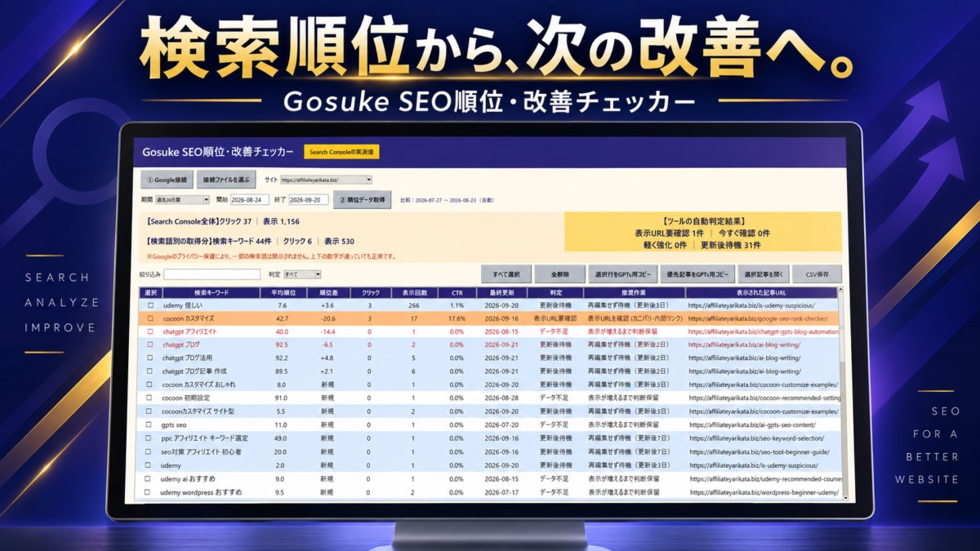Click the URL ending seo-tool-beginner-guide/
This screenshot has height=551, width=980.
[759, 451]
